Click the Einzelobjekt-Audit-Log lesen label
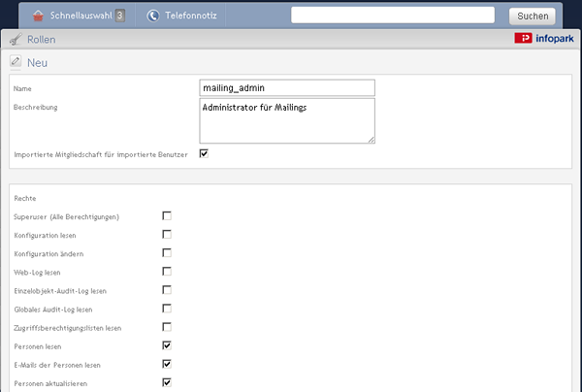Screen dimensions: 582x392 pos(60,291)
